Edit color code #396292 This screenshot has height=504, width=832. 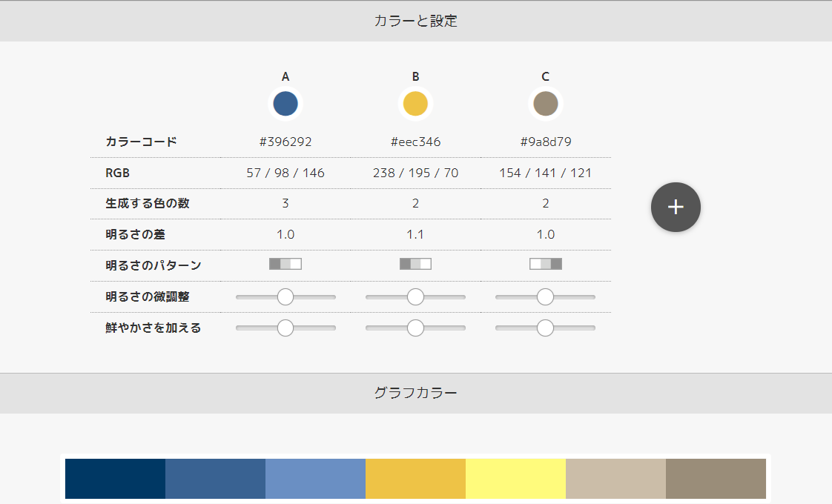pos(285,142)
